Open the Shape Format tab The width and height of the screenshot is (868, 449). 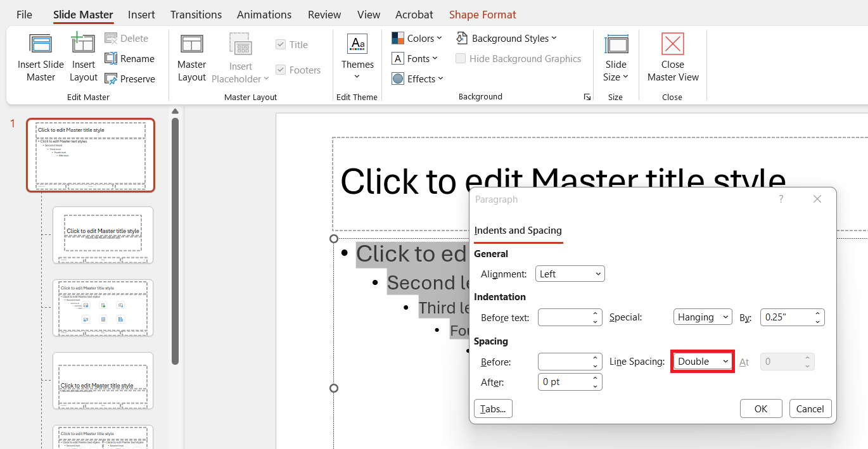click(482, 15)
